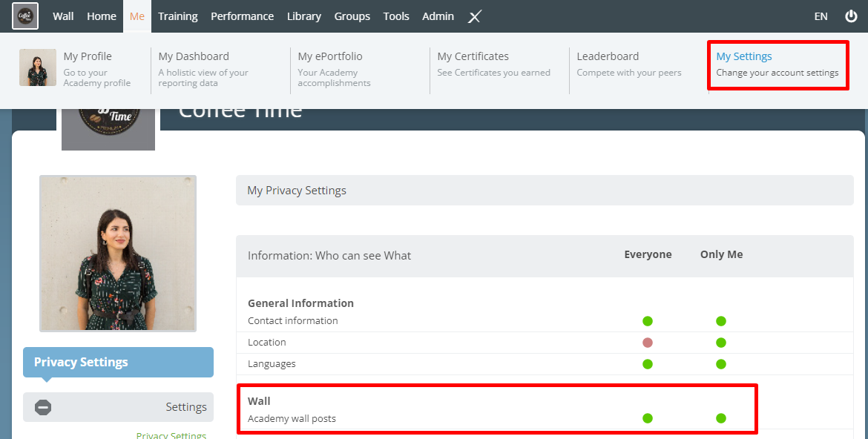Viewport: 868px width, 439px height.
Task: Click the Contact information row label
Action: [293, 321]
